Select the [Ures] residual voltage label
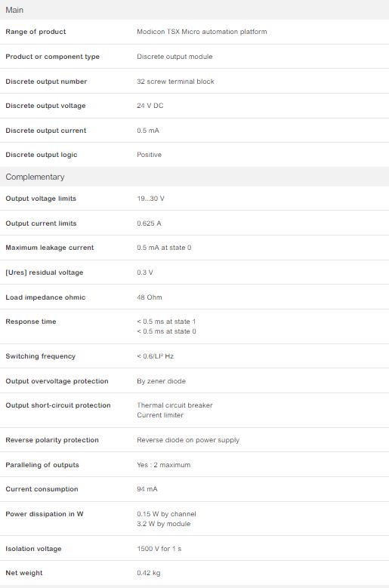Screen dimensions: 389x588 point(45,272)
